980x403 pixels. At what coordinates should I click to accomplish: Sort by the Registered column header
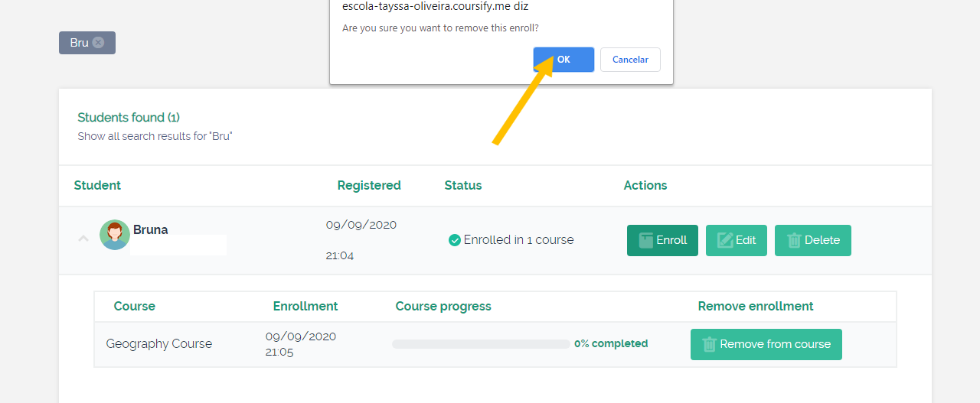coord(369,185)
